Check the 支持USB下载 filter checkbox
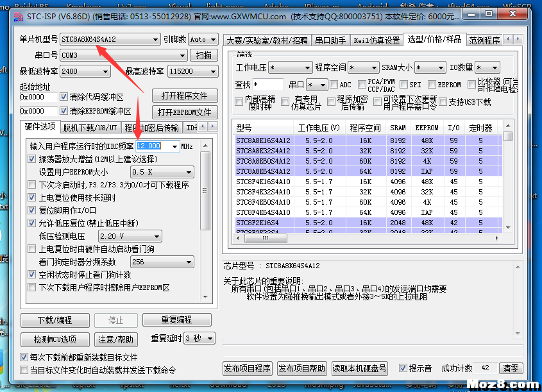The width and height of the screenshot is (542, 392). 443,102
